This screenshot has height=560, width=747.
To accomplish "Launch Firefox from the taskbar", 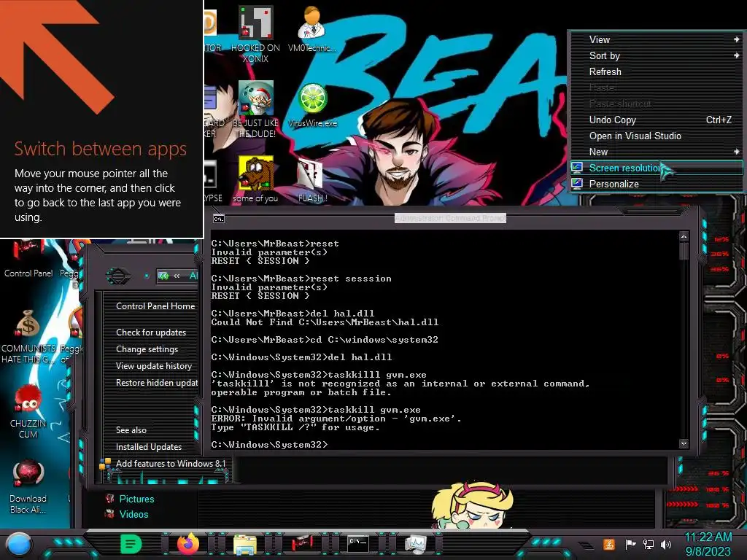I will tap(188, 544).
